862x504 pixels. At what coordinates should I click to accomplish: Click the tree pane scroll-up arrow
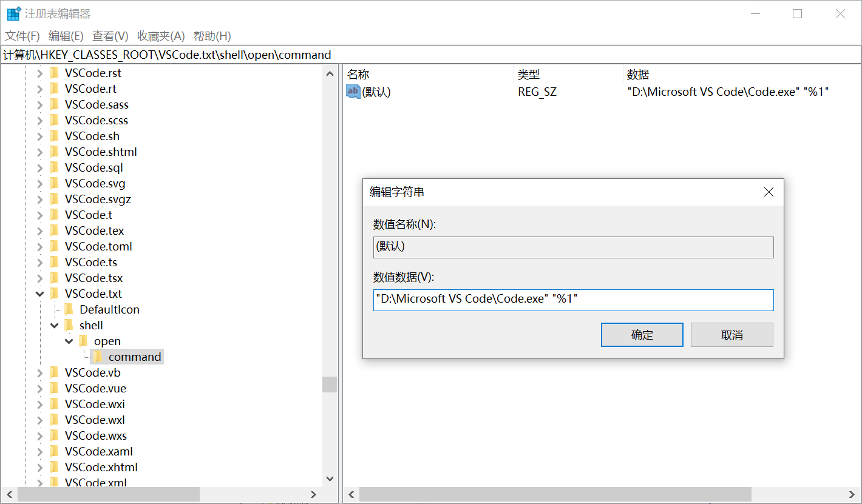(x=330, y=74)
